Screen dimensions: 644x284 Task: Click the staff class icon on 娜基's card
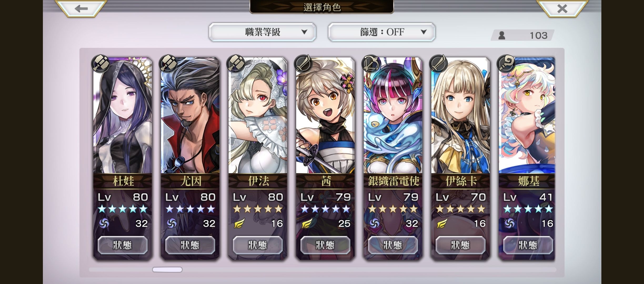click(506, 64)
